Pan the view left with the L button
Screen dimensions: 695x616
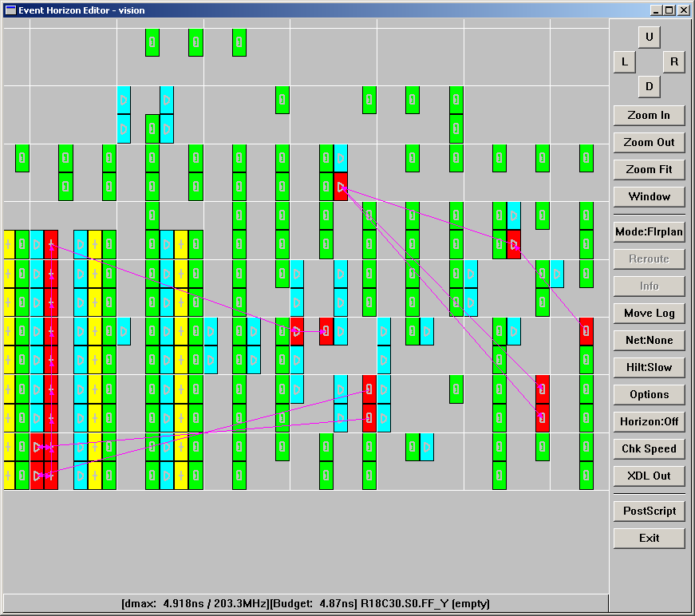[625, 61]
